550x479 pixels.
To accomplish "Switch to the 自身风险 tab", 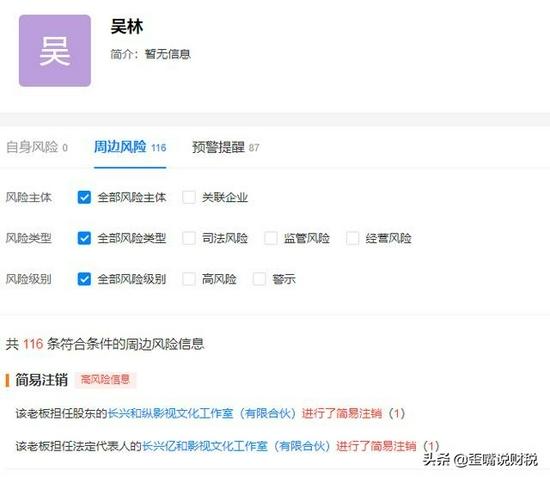I will (37, 147).
